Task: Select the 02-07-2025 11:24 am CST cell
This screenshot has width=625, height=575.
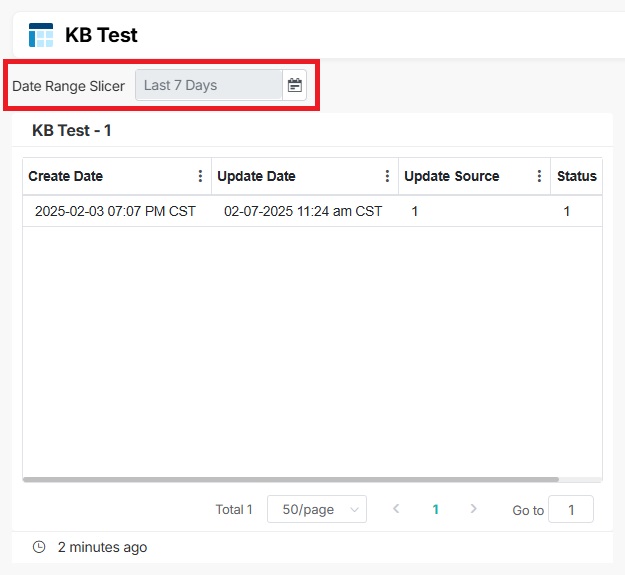Action: [303, 211]
